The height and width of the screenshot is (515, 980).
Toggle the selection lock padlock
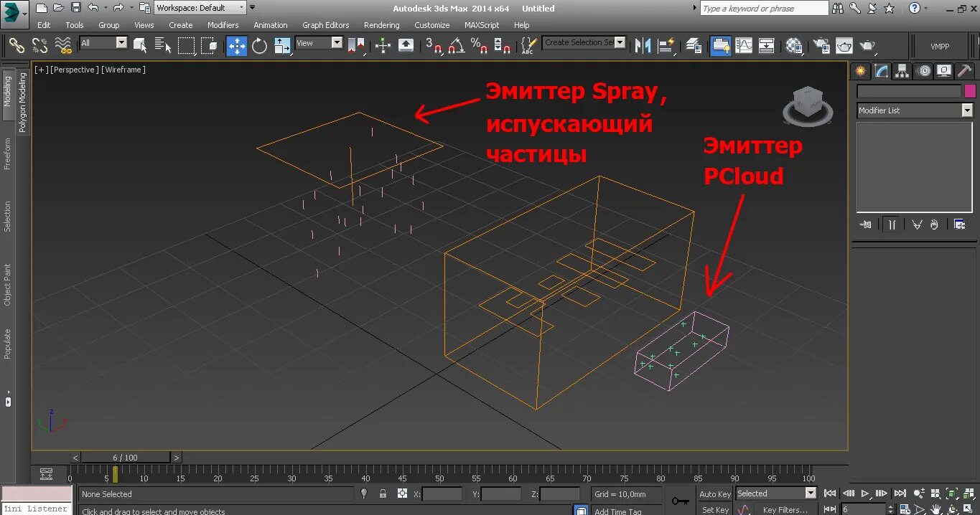[x=383, y=493]
